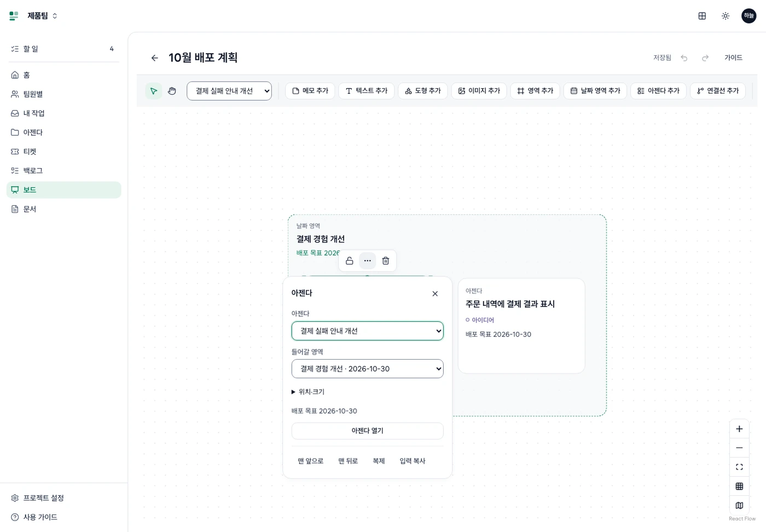Image resolution: width=766 pixels, height=532 pixels.
Task: Go to 할 일 in sidebar
Action: pyautogui.click(x=63, y=49)
